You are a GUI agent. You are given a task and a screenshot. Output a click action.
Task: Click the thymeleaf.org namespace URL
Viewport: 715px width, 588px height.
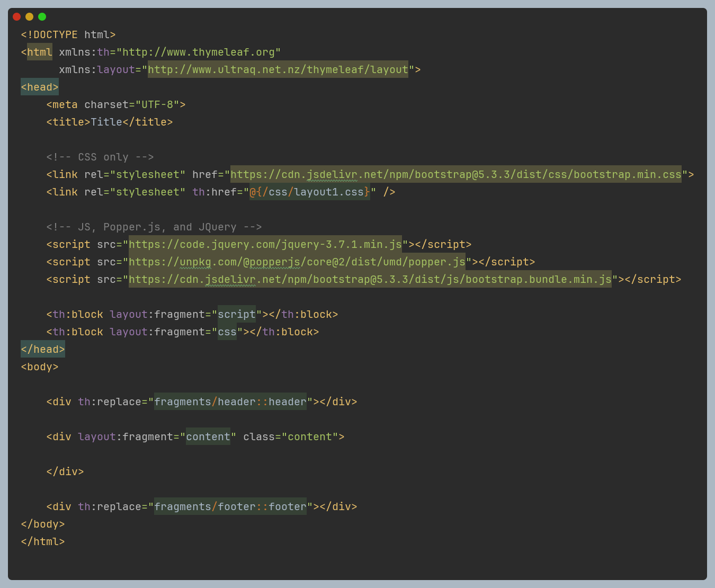(x=199, y=52)
